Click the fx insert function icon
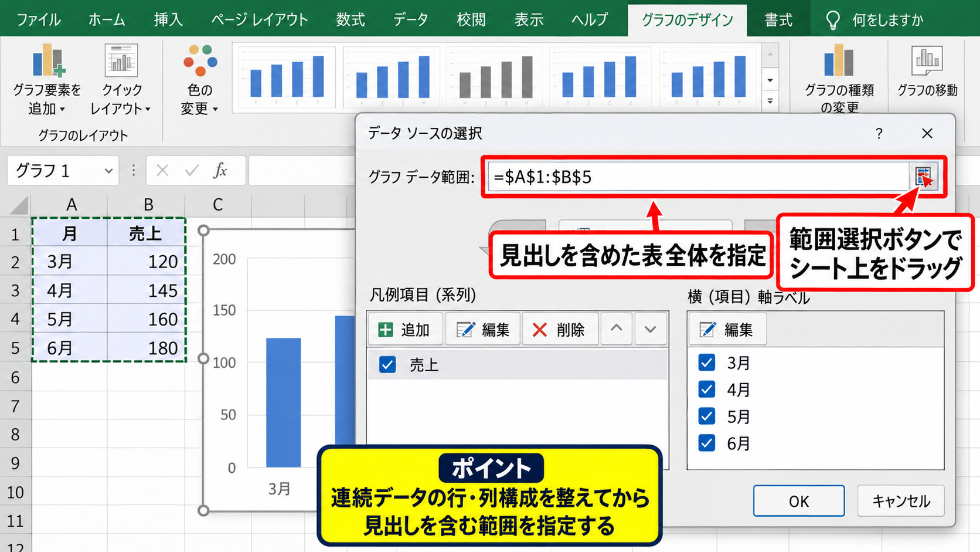Image resolution: width=980 pixels, height=552 pixels. click(x=220, y=171)
